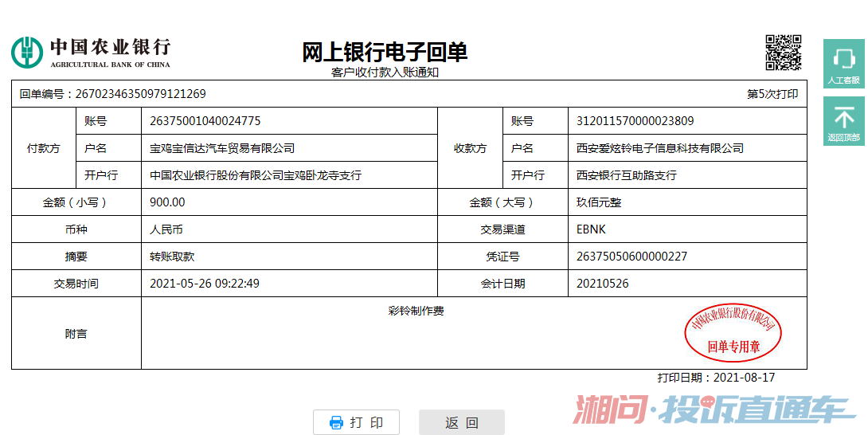Select payee bank 西安银行互助路支行
Viewport: 868px width, 435px height.
[626, 175]
